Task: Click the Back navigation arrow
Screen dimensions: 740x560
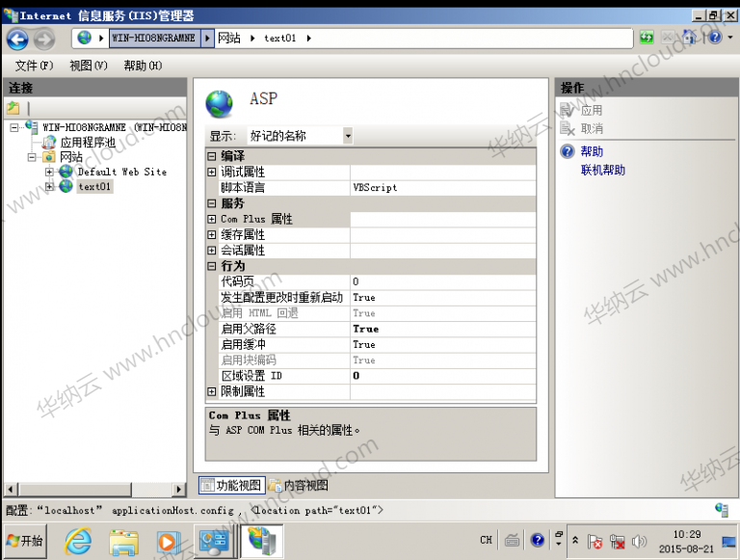Action: pyautogui.click(x=17, y=40)
